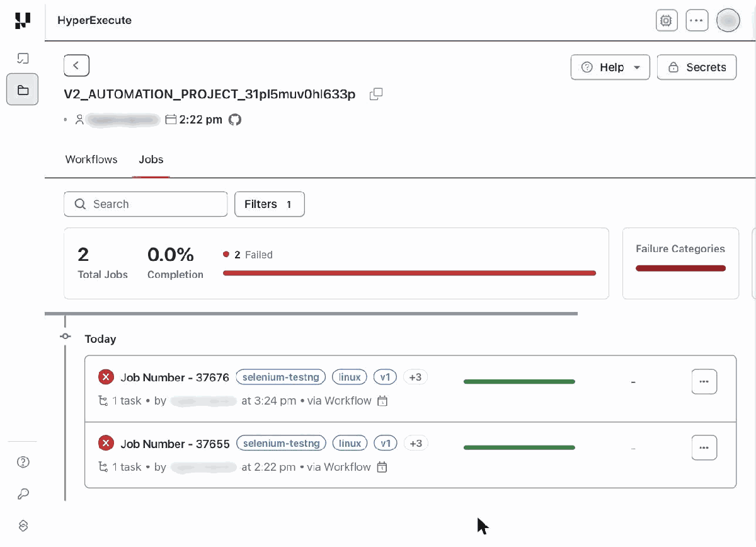The width and height of the screenshot is (756, 547).
Task: Click the task branch icon of Job 37676
Action: tap(103, 401)
